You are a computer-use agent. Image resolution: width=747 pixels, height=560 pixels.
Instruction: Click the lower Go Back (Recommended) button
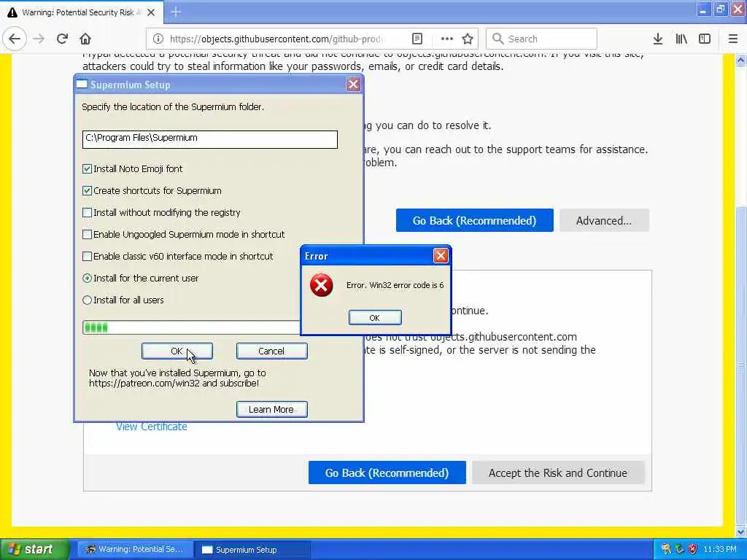387,472
